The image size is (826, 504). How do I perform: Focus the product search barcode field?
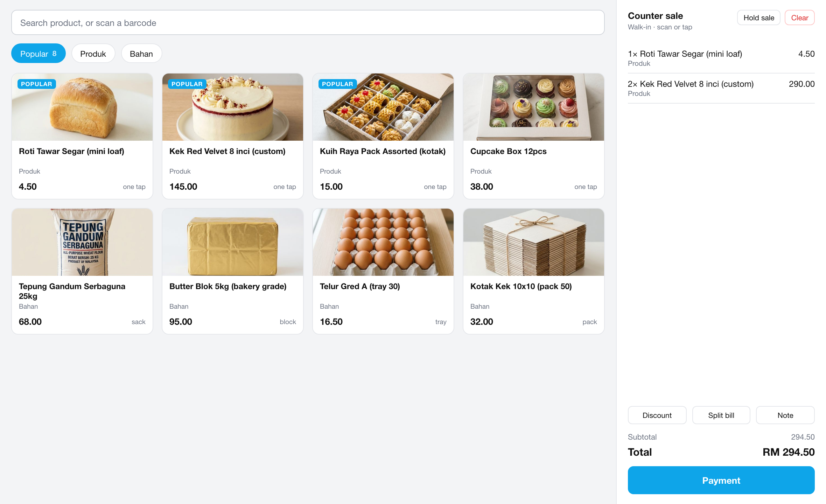pos(308,23)
